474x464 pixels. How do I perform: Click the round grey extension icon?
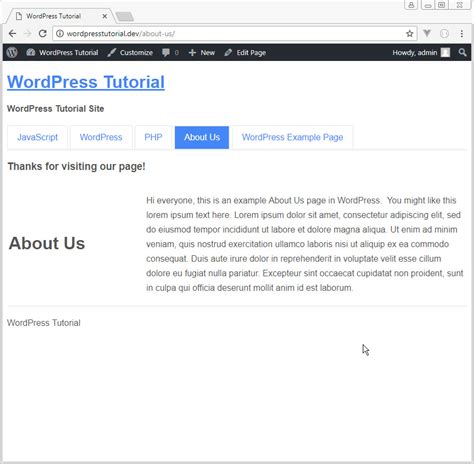click(x=444, y=34)
